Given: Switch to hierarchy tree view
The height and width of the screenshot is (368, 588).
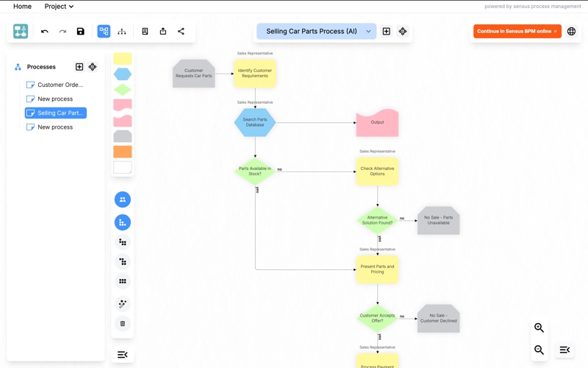Looking at the screenshot, I should (x=122, y=31).
